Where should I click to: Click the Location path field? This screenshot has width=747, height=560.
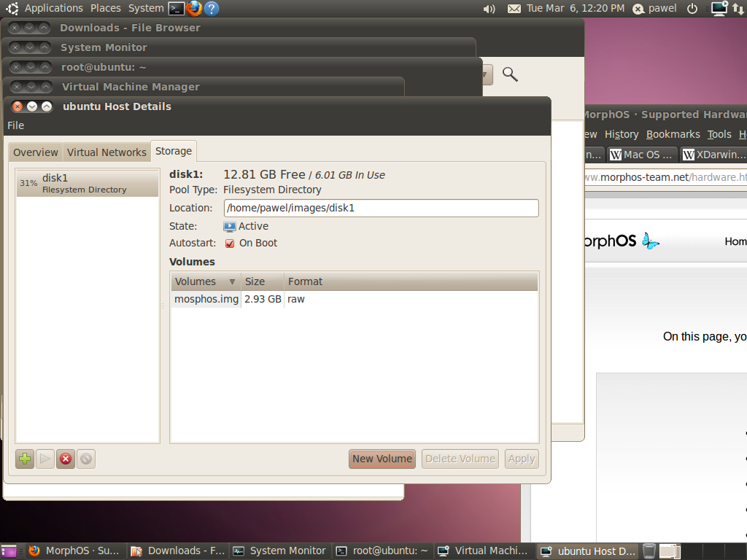point(381,208)
